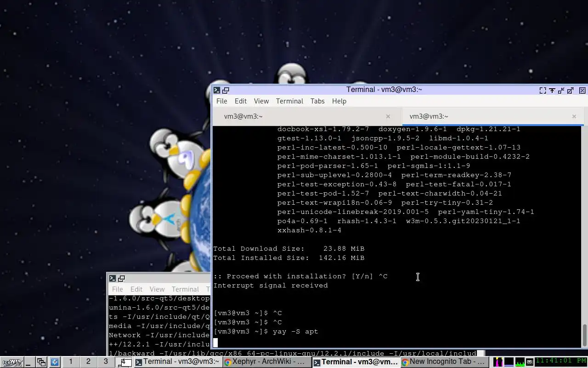588x368 pixels.
Task: Click 'doxygen-1.9.6-1' package name
Action: [413, 129]
